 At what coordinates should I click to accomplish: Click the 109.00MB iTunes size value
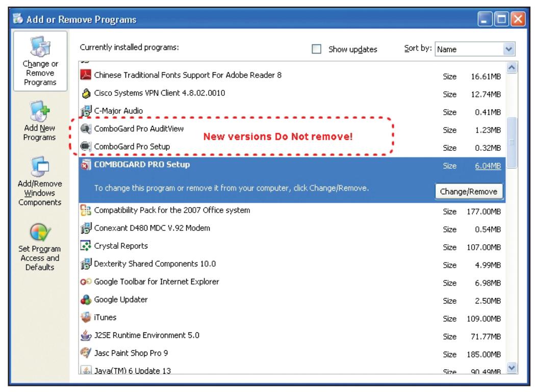point(483,319)
